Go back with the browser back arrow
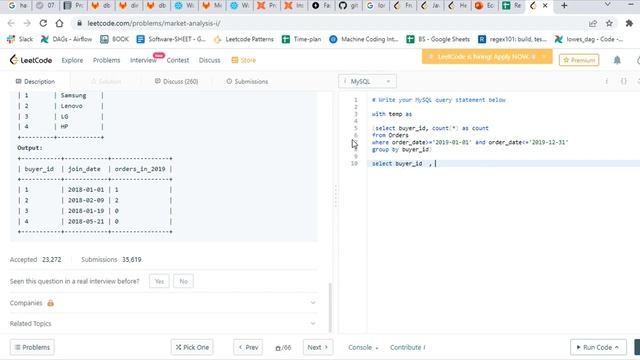The image size is (640, 360). [x=11, y=23]
